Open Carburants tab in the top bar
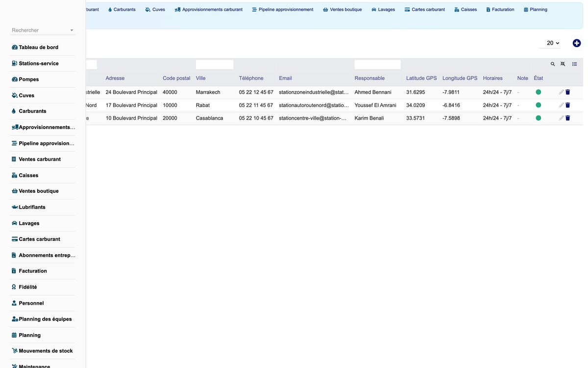This screenshot has width=588, height=368. point(122,9)
